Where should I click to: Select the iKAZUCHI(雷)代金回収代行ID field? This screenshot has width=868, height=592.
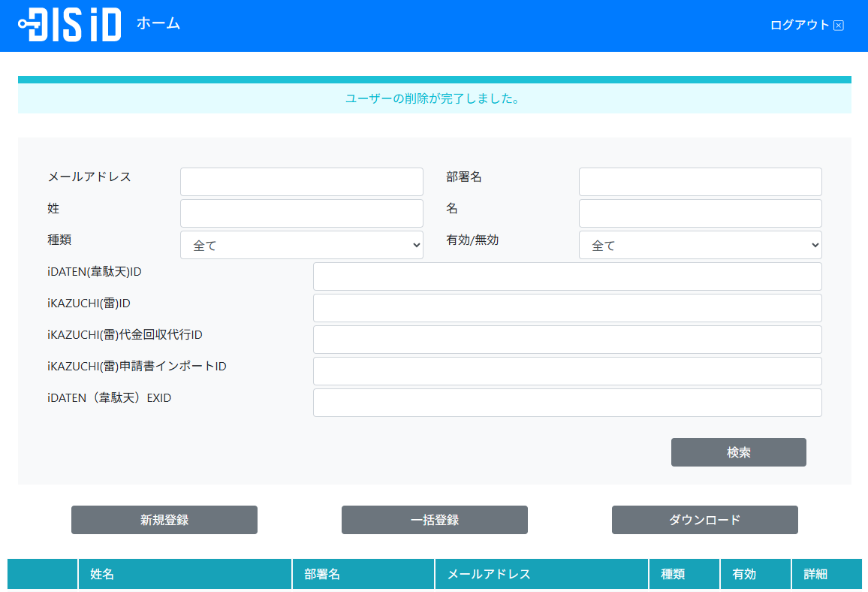coord(567,340)
